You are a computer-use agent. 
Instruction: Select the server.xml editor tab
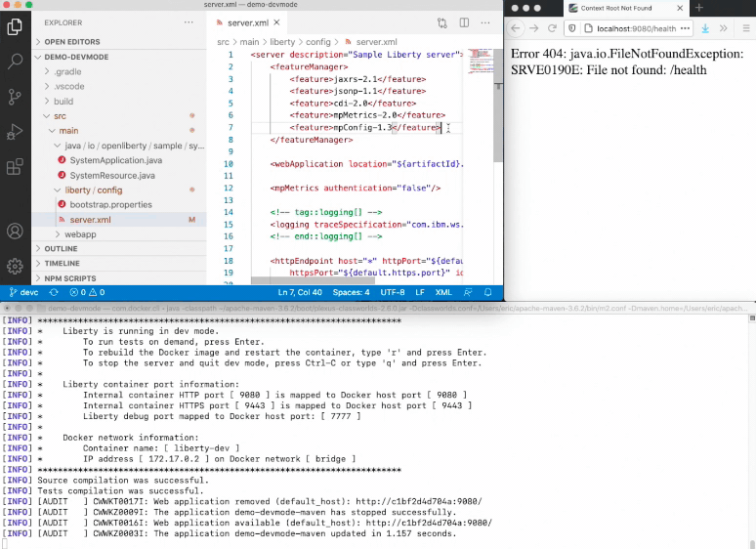coord(247,22)
